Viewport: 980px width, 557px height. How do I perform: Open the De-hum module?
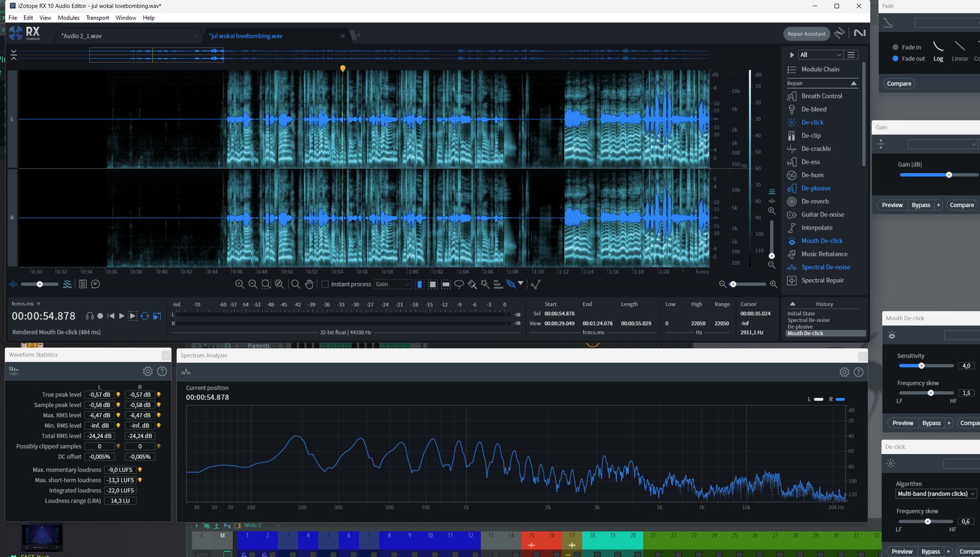tap(812, 175)
